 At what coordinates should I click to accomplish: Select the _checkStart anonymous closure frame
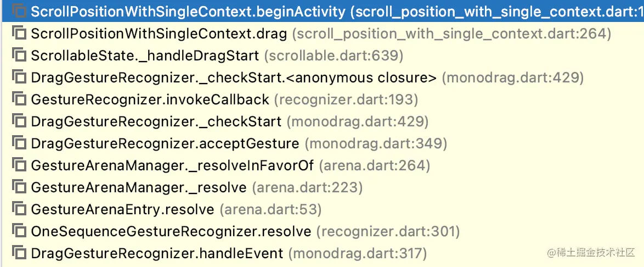(234, 77)
